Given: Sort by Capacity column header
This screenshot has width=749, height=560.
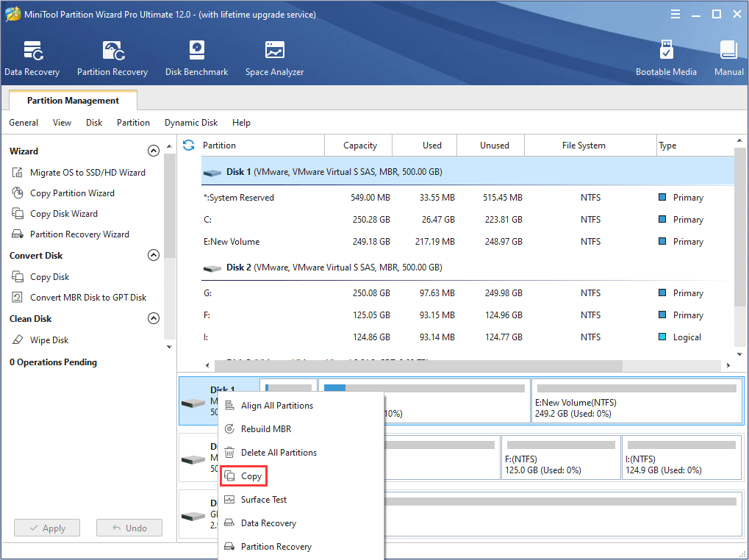Looking at the screenshot, I should [359, 145].
